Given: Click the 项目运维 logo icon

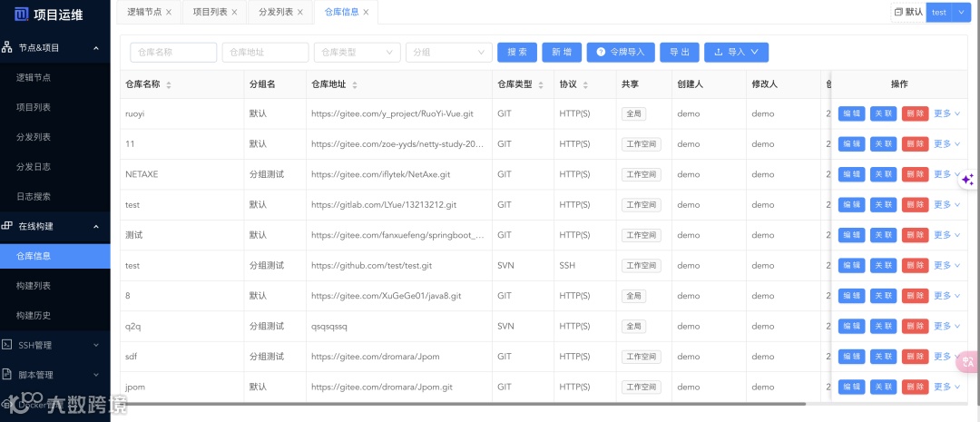Looking at the screenshot, I should click(x=21, y=14).
